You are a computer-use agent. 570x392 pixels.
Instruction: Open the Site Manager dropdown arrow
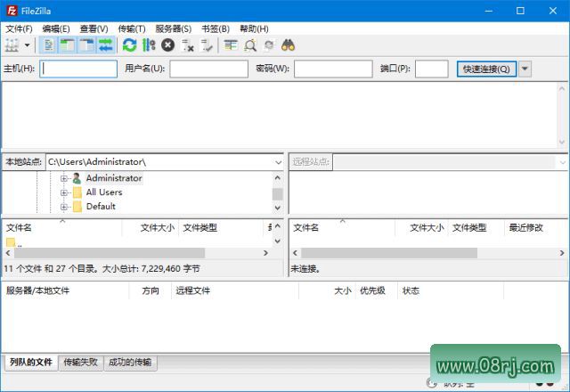[28, 45]
